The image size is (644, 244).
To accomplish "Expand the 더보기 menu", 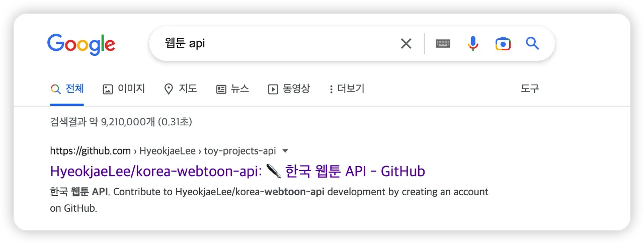I will pyautogui.click(x=346, y=89).
